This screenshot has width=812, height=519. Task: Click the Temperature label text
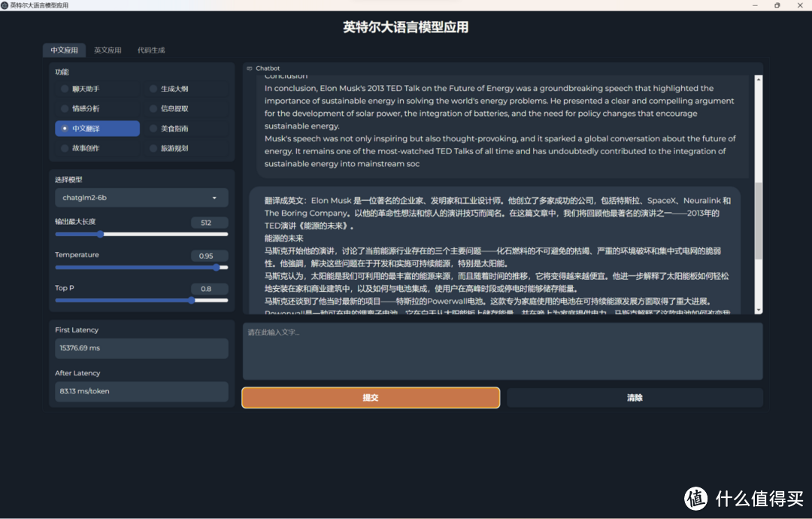77,255
